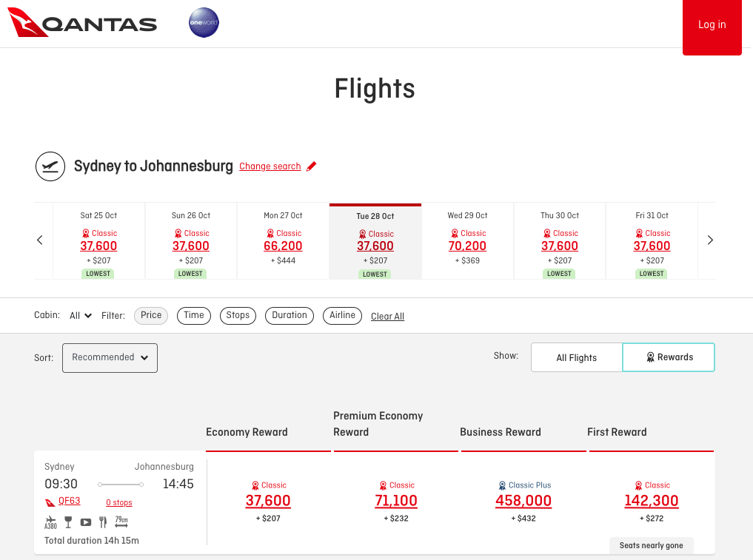This screenshot has width=753, height=560.
Task: Click the Sydney to Johannesburg heading
Action: [x=153, y=166]
